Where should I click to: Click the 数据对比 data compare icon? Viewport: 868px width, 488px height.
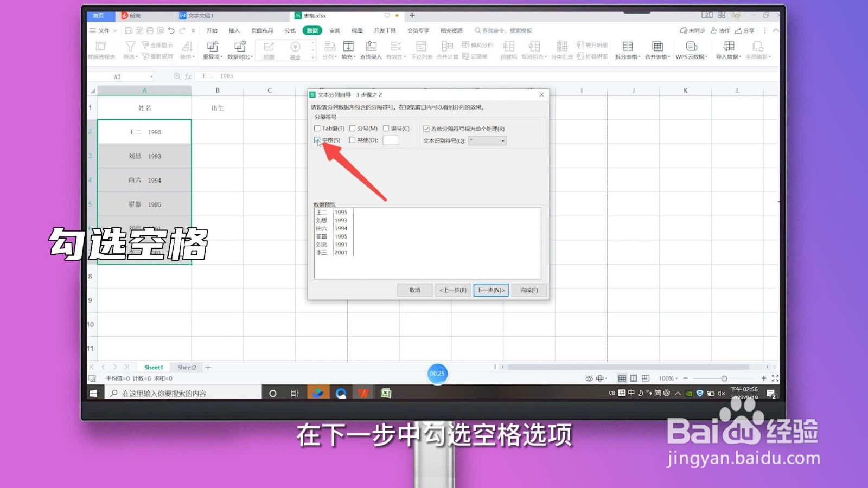[240, 47]
